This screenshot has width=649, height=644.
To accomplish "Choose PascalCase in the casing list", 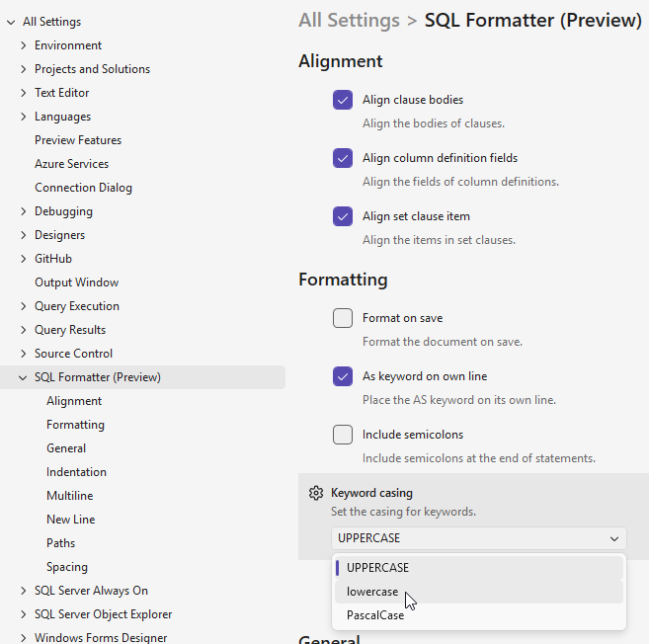I will click(x=479, y=615).
